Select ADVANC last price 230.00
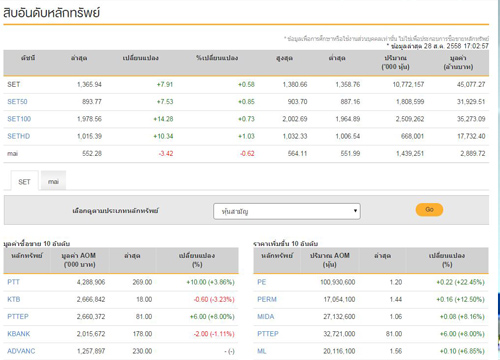The width and height of the screenshot is (500, 360). 142,351
